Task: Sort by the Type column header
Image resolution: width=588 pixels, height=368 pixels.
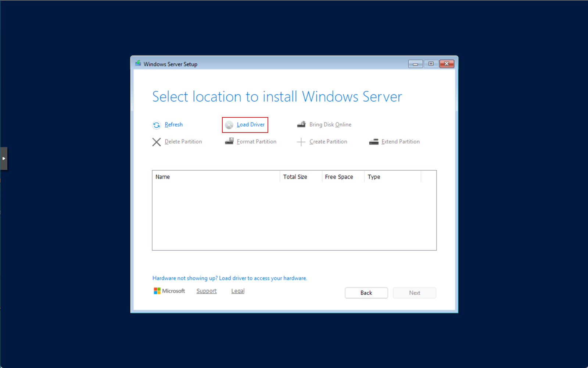Action: (392, 177)
